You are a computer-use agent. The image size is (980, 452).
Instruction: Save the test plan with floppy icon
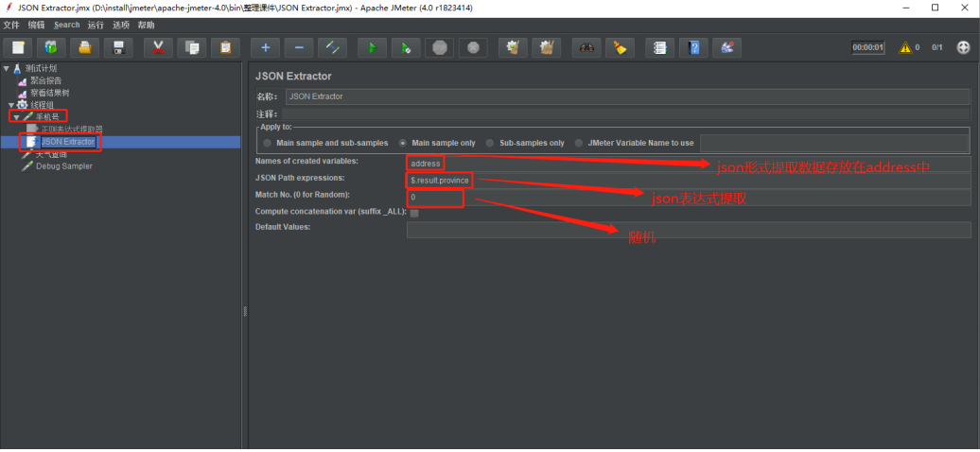119,47
